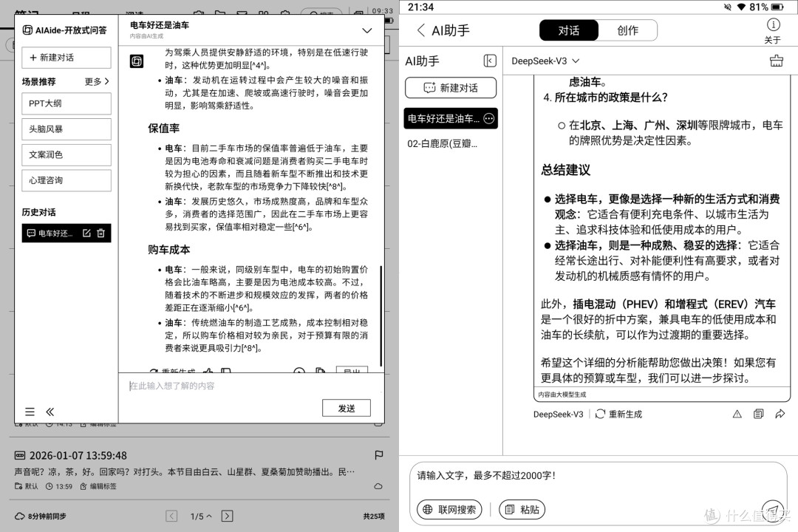Clear conversation with the broom icon

click(776, 61)
